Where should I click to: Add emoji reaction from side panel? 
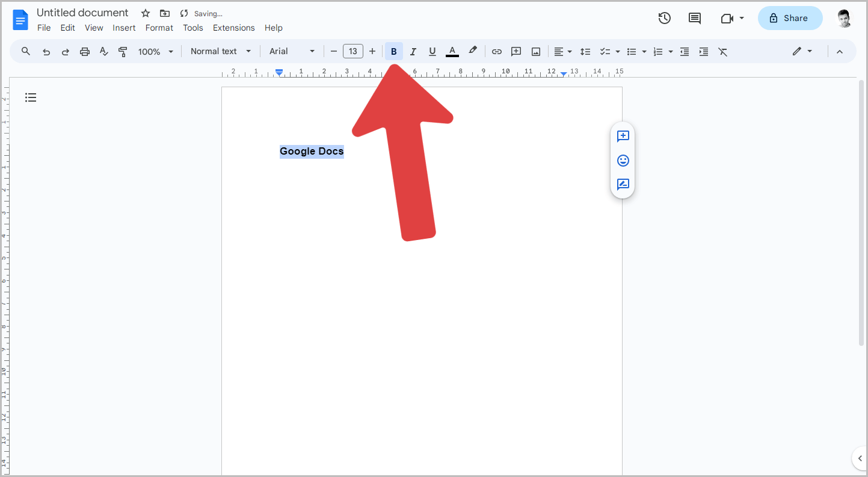pyautogui.click(x=623, y=161)
